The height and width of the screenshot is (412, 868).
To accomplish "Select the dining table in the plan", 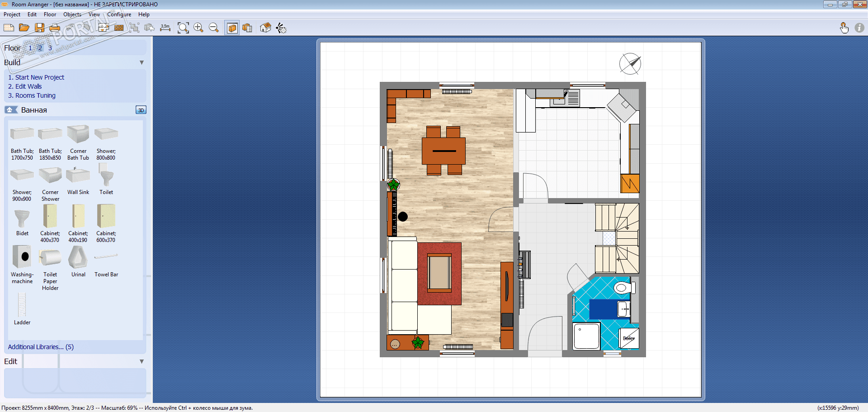I will tap(443, 151).
